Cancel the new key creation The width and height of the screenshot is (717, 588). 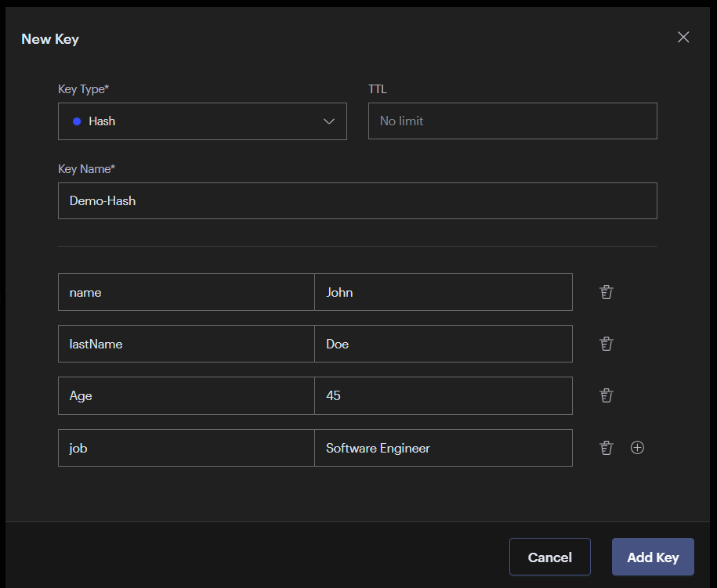coord(549,557)
